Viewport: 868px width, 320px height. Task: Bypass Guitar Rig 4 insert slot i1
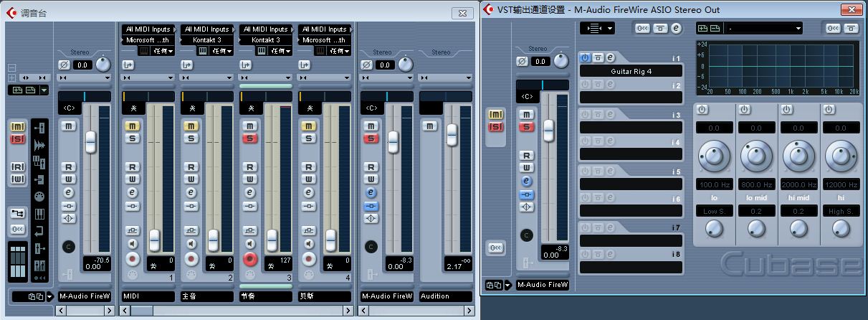597,57
